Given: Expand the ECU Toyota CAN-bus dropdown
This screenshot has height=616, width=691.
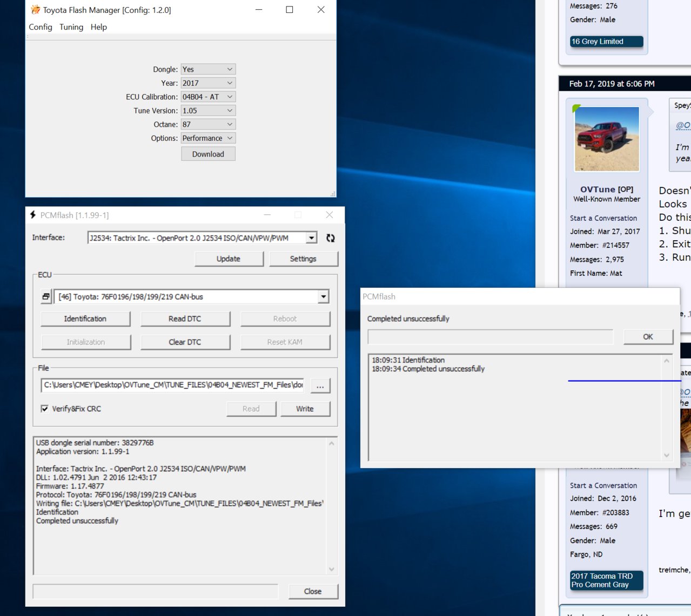Looking at the screenshot, I should (323, 296).
